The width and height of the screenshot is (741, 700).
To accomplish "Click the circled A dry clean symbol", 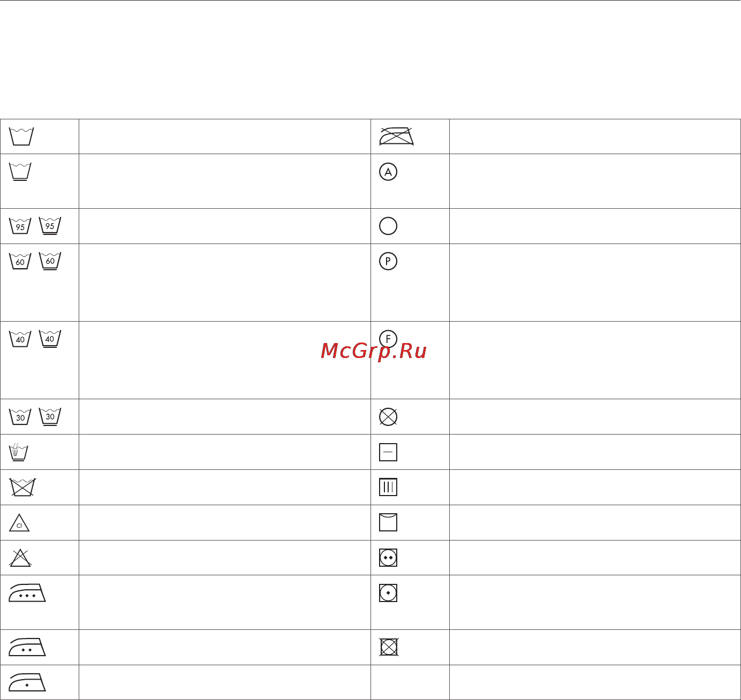I will [x=388, y=172].
